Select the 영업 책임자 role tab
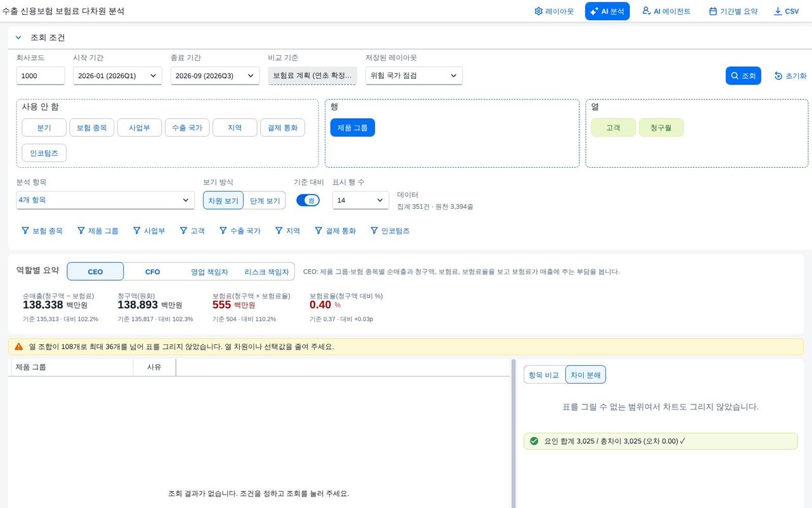 coord(209,272)
